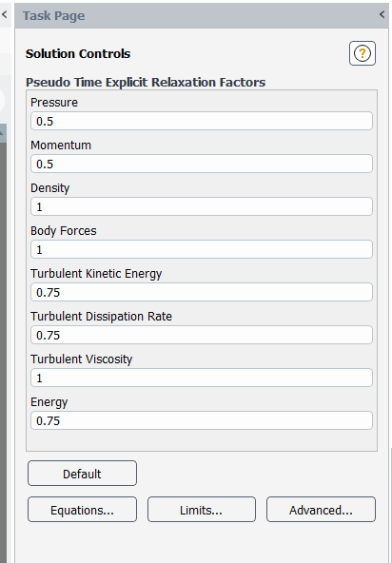Select the Turbulent Dissipation Rate field

click(x=202, y=335)
